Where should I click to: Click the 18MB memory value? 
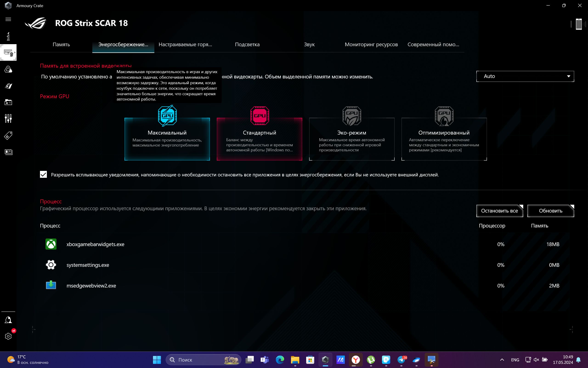[553, 244]
